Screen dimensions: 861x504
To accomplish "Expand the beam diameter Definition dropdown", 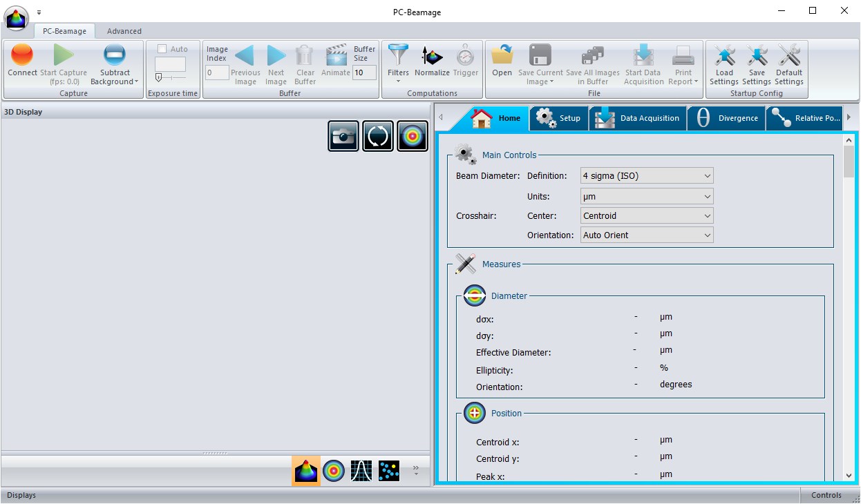I will [647, 176].
